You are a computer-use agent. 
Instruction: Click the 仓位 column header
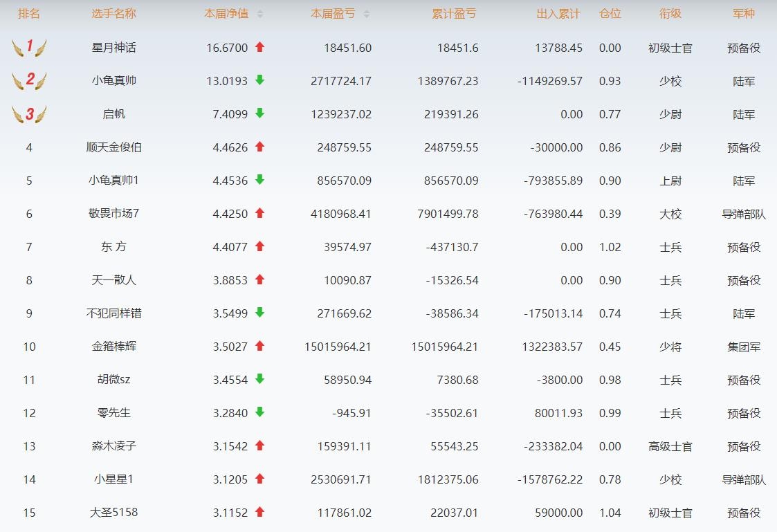tap(610, 14)
